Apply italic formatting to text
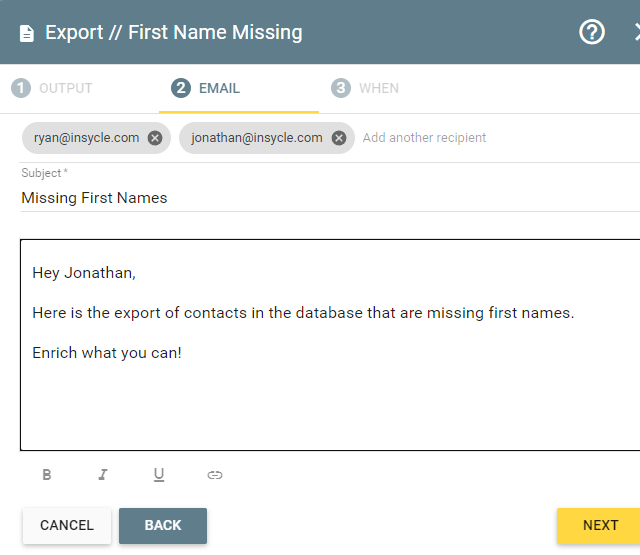This screenshot has height=555, width=640. 103,475
